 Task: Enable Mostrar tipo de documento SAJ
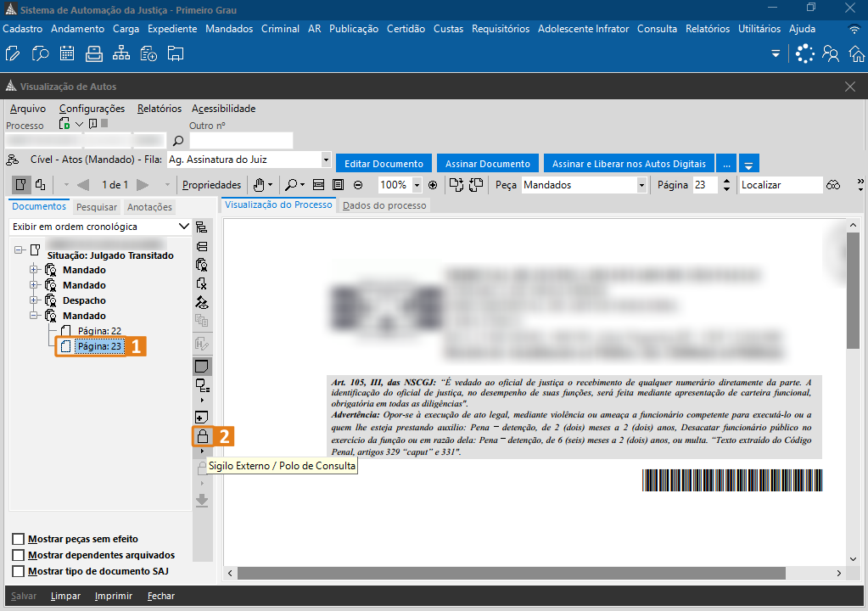(19, 571)
